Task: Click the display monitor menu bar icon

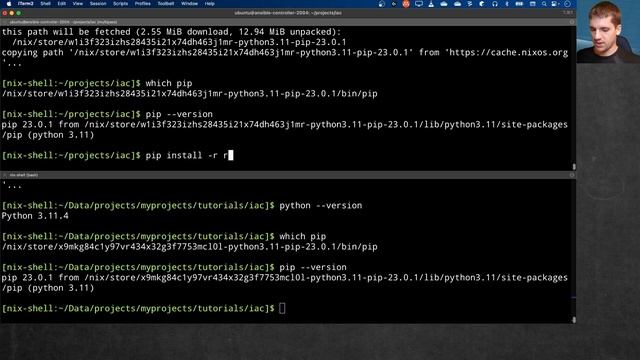Action: pyautogui.click(x=419, y=4)
